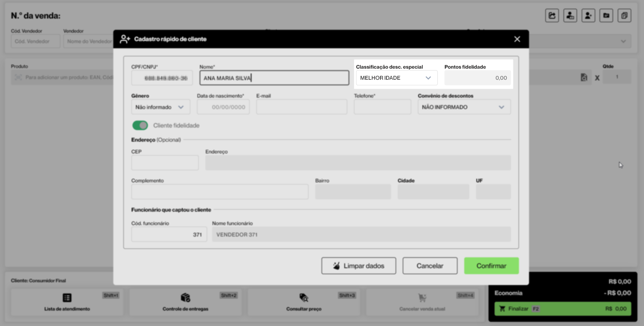The image size is (644, 326).
Task: Click the Nome input field
Action: coord(274,78)
